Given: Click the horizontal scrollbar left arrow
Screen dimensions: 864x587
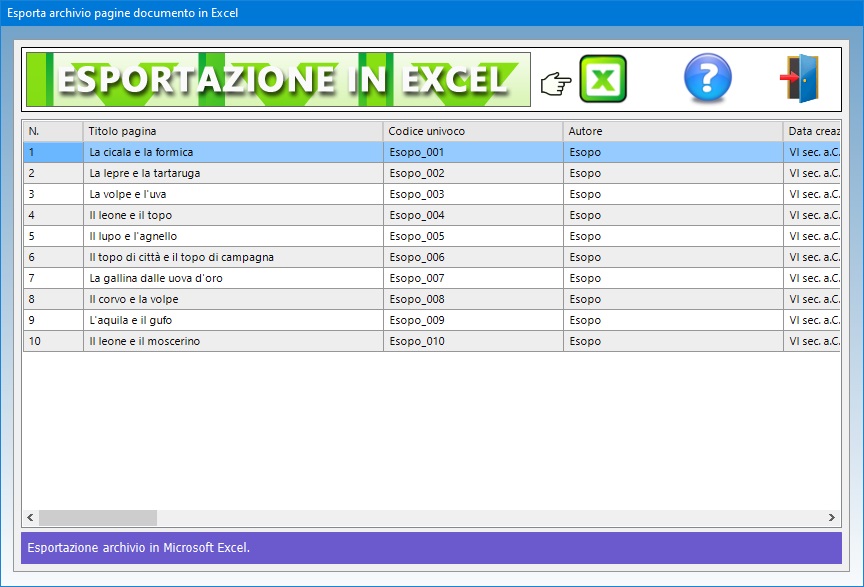Looking at the screenshot, I should coord(31,518).
